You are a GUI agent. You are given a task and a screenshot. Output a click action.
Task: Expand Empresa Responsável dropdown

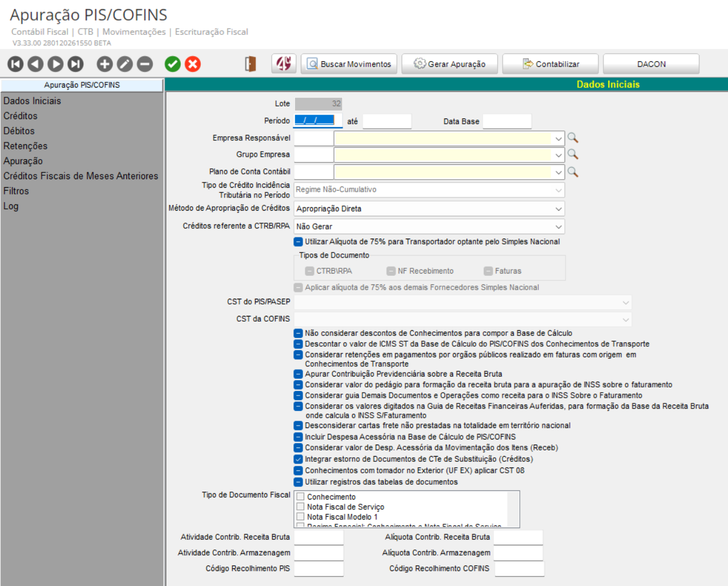(x=558, y=138)
